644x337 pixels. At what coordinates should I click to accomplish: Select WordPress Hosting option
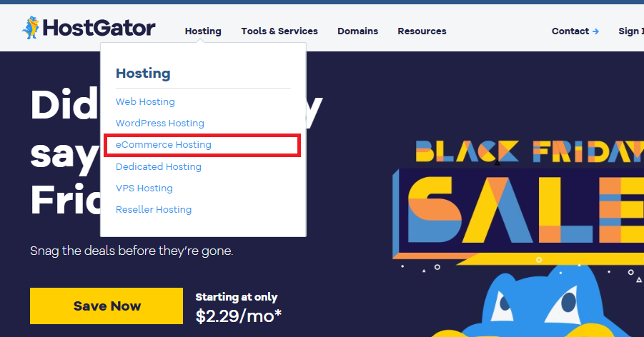[x=160, y=123]
